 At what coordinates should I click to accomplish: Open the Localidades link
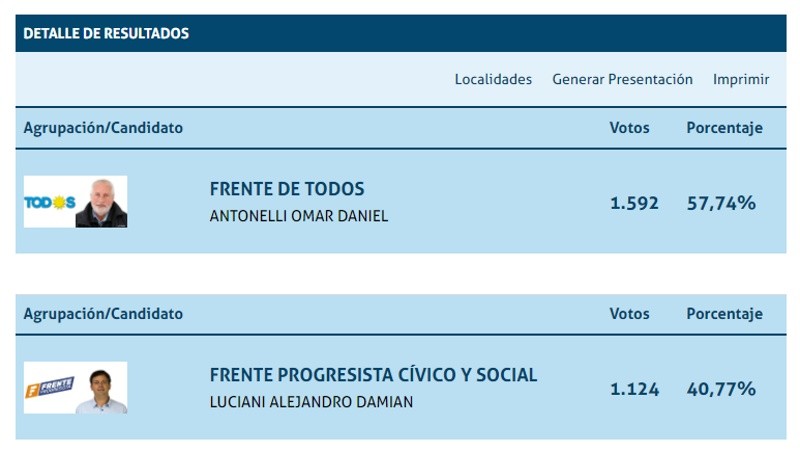493,80
